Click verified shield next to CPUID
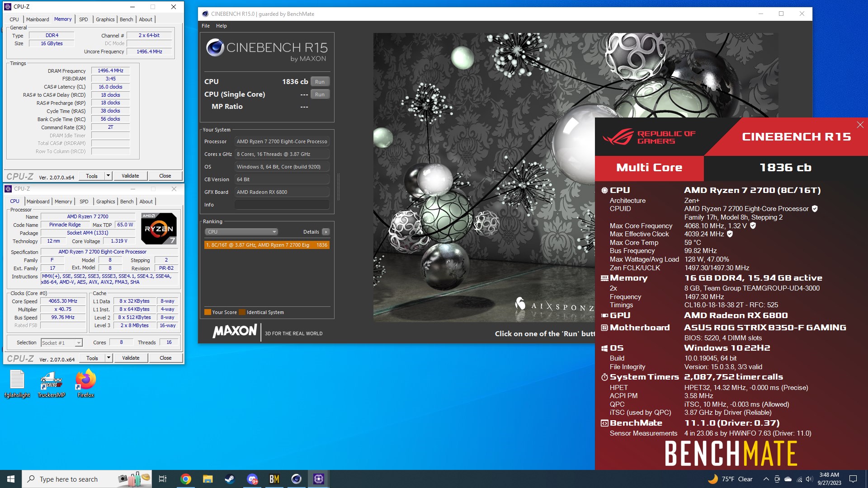 click(x=815, y=209)
